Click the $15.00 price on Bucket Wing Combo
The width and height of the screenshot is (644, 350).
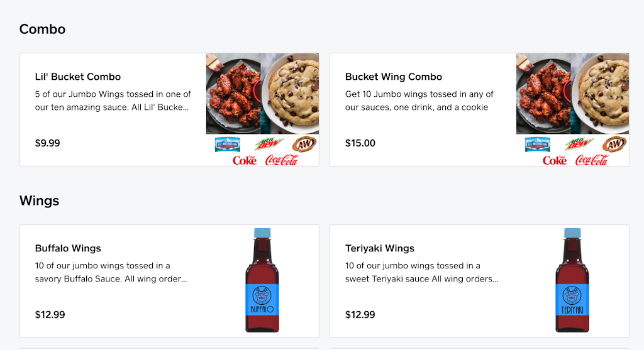[360, 143]
